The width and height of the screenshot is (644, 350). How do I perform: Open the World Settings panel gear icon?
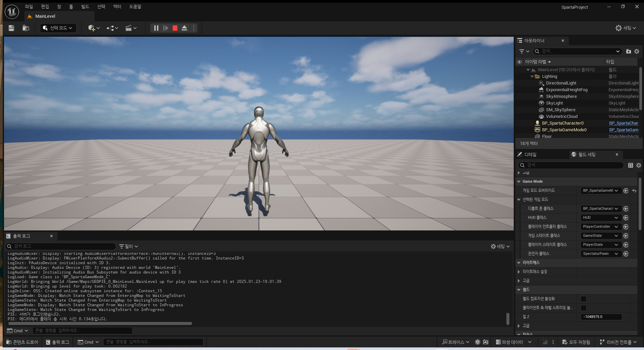(639, 165)
